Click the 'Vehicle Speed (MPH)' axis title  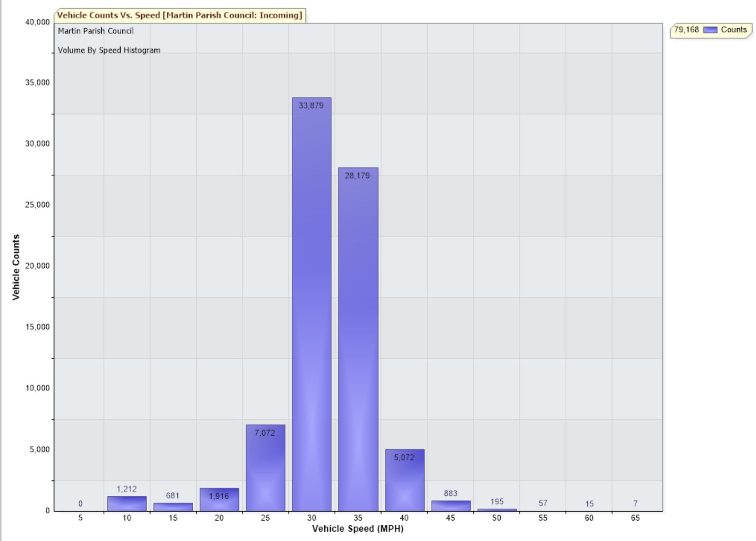[358, 529]
